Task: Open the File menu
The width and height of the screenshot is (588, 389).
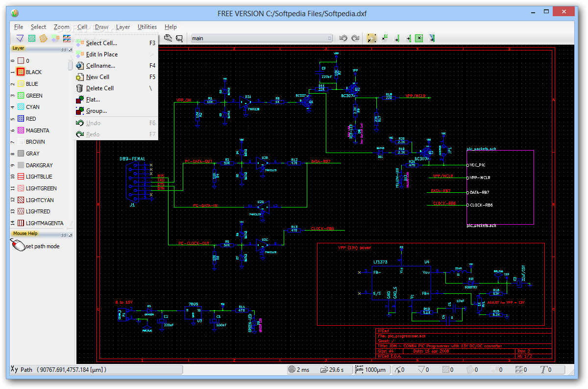Action: (19, 27)
